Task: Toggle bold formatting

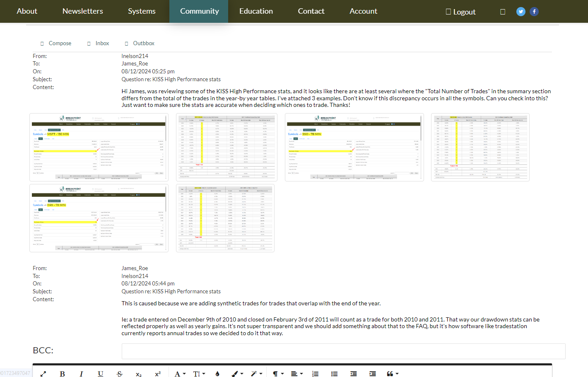Action: click(x=62, y=374)
